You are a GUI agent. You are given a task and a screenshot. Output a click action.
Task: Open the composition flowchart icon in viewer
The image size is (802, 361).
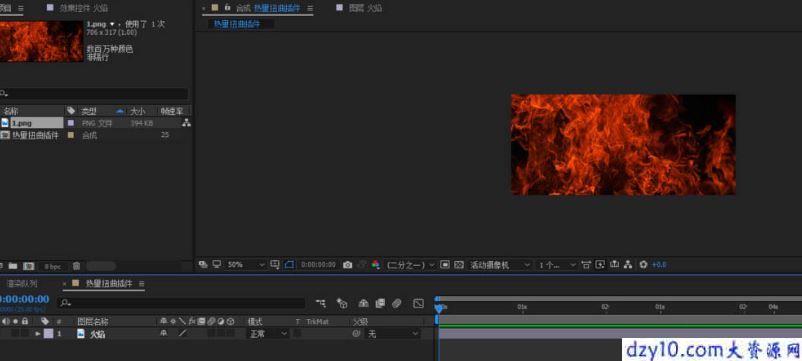pyautogui.click(x=628, y=264)
